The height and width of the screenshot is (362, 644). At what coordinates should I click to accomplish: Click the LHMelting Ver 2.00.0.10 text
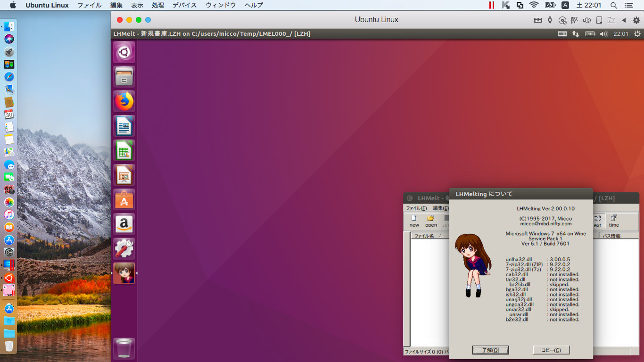coord(545,208)
